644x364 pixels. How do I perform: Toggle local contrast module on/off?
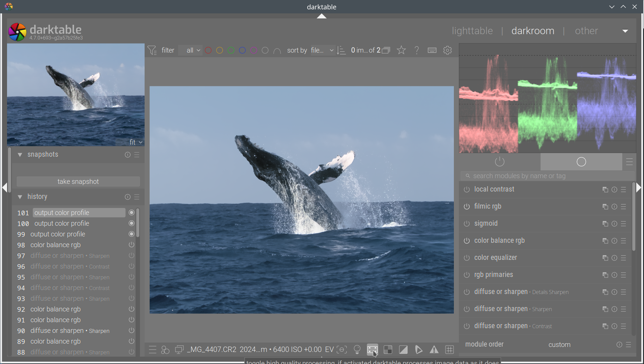click(467, 190)
